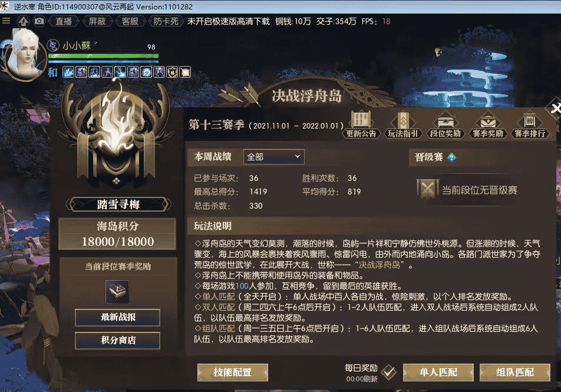This screenshot has height=392, width=561.
Task: Click the green health bar under 小小蘇
Action: pyautogui.click(x=103, y=56)
